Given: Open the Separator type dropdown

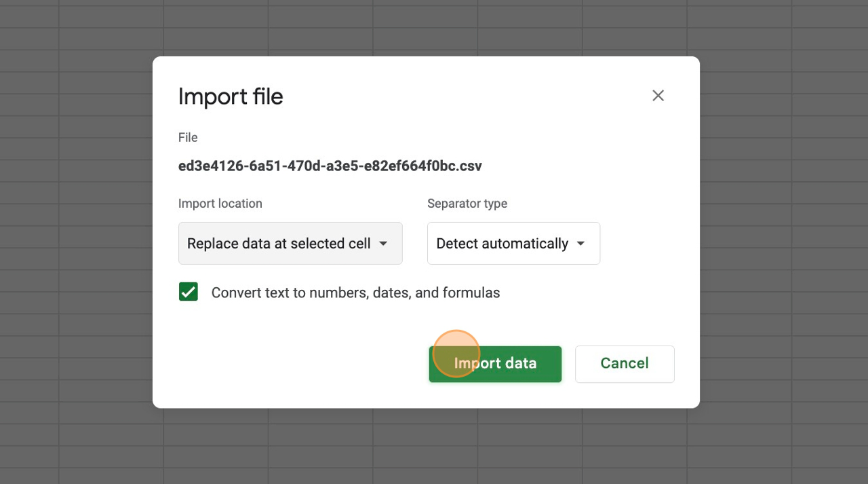Looking at the screenshot, I should [513, 243].
